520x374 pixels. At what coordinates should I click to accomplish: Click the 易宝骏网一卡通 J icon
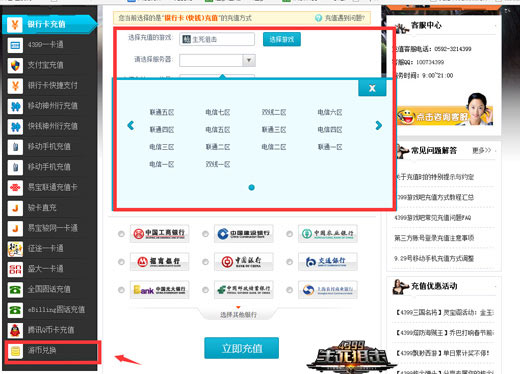pos(15,228)
